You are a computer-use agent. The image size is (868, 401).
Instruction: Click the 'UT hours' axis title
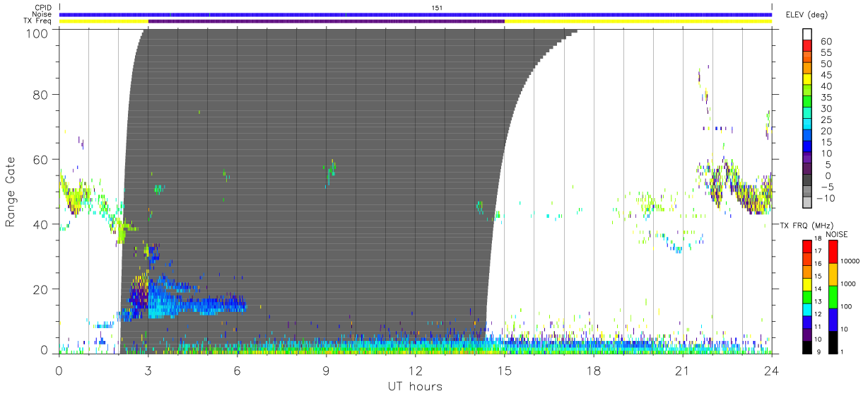(415, 386)
